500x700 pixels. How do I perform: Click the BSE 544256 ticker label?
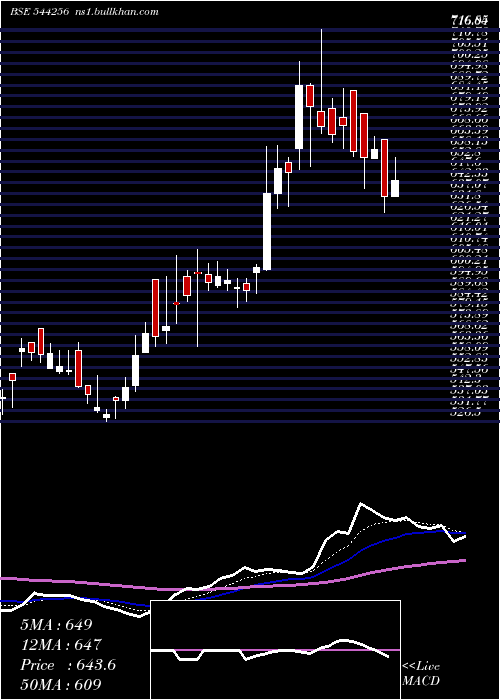point(39,12)
